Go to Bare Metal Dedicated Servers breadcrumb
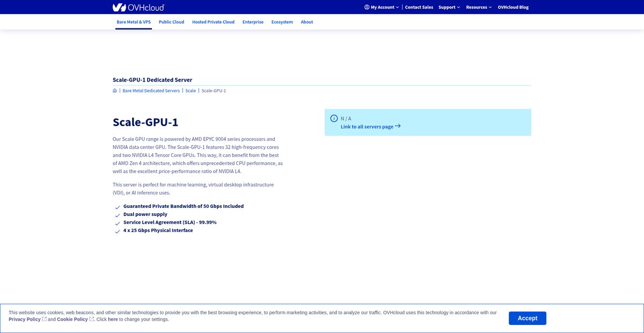644x333 pixels. (151, 91)
